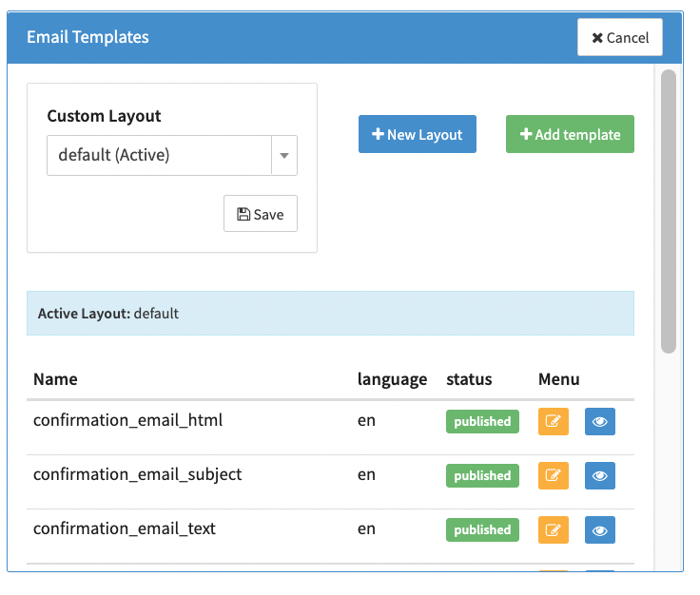Edit the confirmation_email_text template
This screenshot has height=595, width=700.
(554, 529)
